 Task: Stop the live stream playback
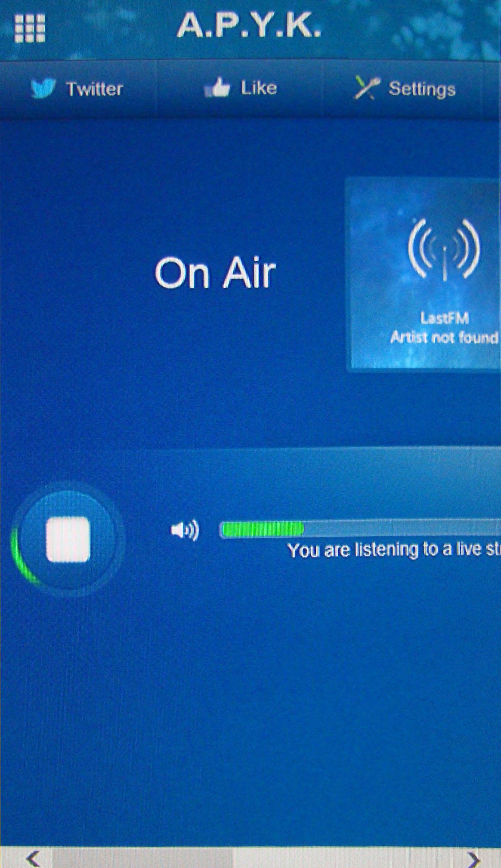coord(68,539)
